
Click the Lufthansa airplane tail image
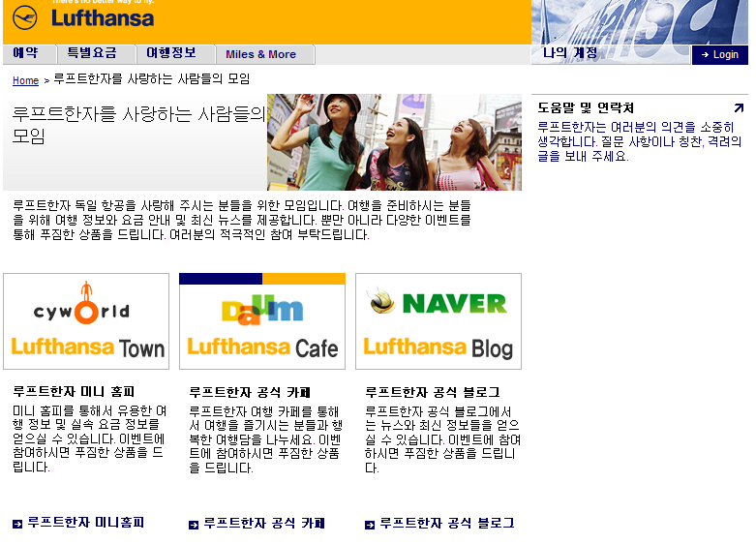pyautogui.click(x=640, y=22)
